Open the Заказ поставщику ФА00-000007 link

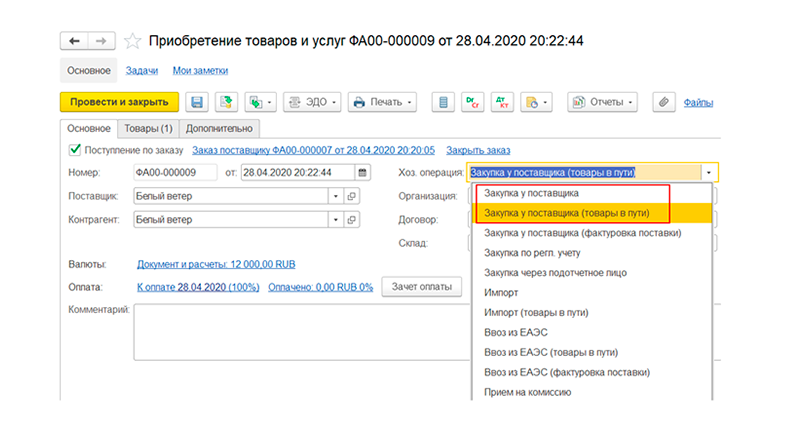tap(313, 151)
